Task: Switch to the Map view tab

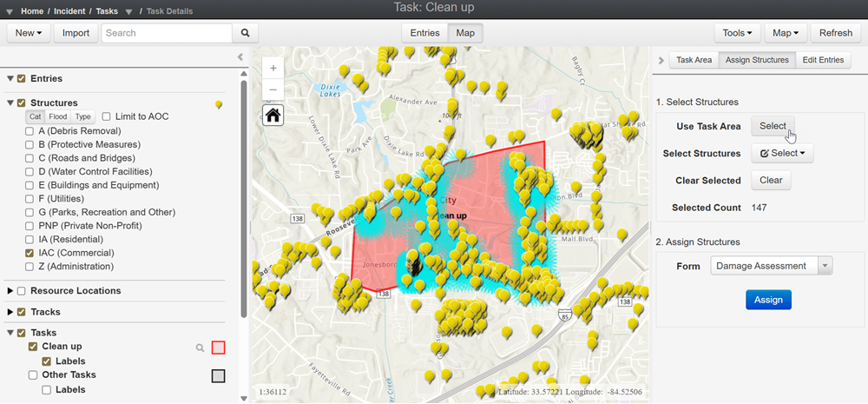Action: (465, 33)
